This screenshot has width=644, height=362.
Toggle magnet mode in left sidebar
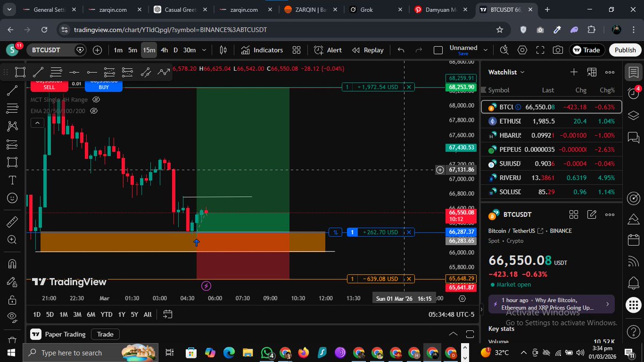12,263
